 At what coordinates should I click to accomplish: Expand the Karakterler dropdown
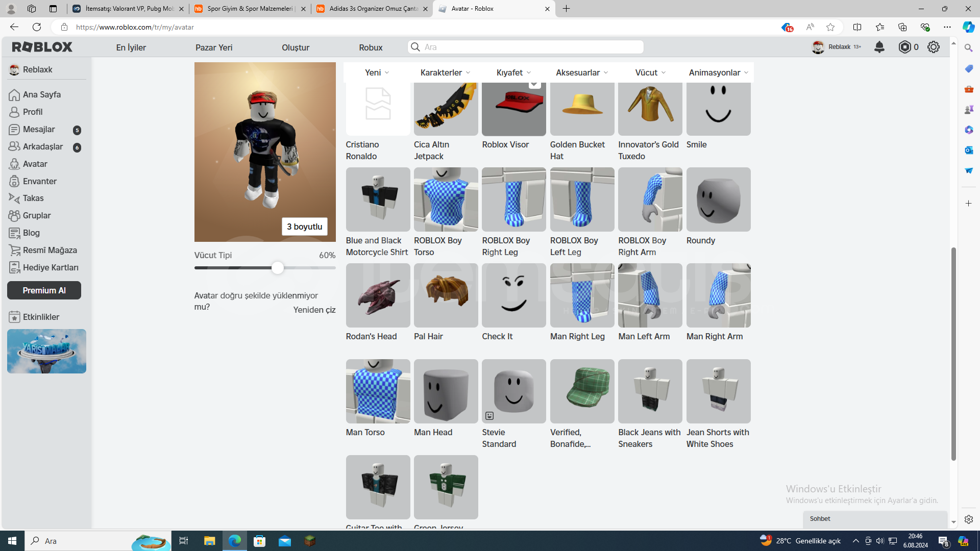click(x=445, y=72)
